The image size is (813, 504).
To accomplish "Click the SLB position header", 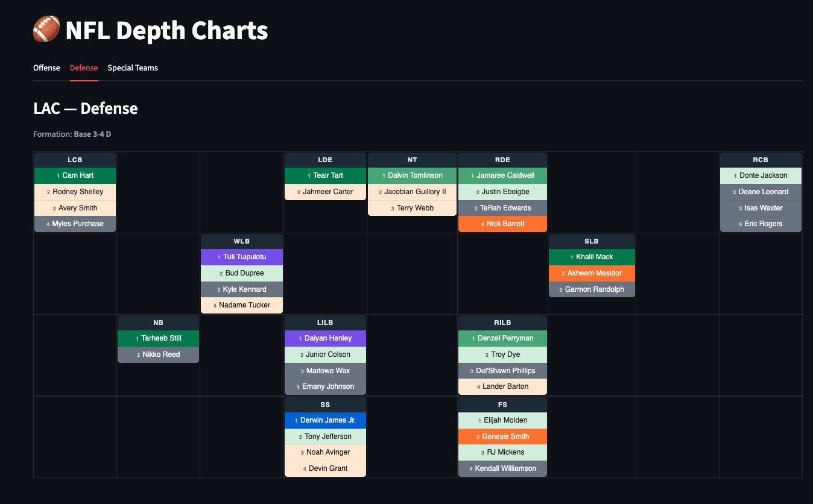I will (x=592, y=241).
